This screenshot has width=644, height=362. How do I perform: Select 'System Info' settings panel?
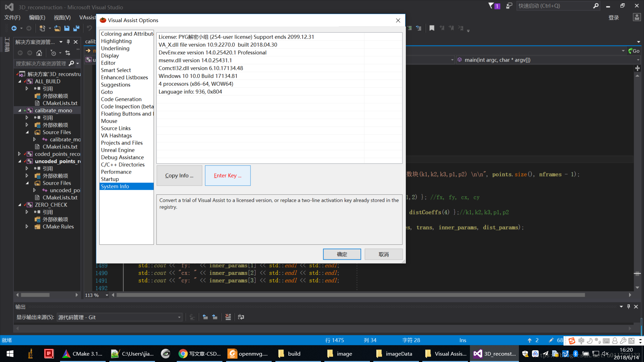pyautogui.click(x=115, y=186)
